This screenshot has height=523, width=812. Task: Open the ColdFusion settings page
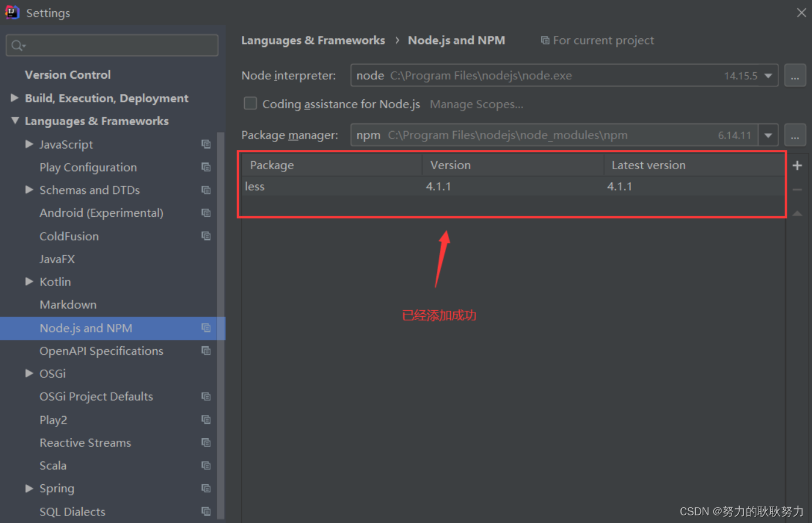[69, 236]
